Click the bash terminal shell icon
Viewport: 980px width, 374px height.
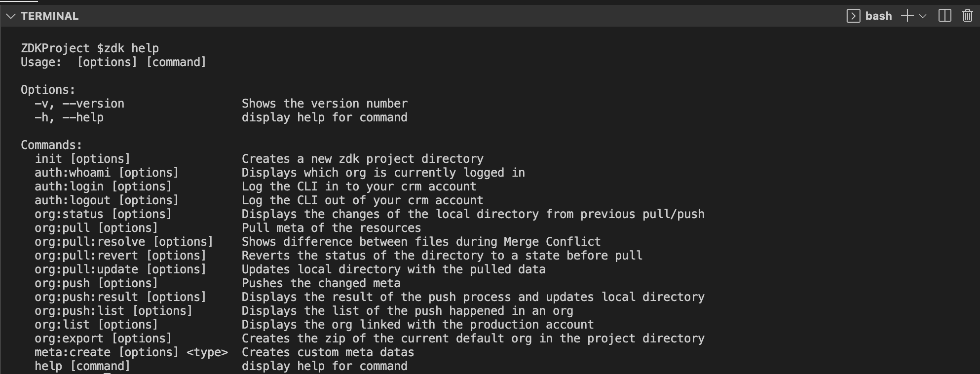(x=853, y=16)
